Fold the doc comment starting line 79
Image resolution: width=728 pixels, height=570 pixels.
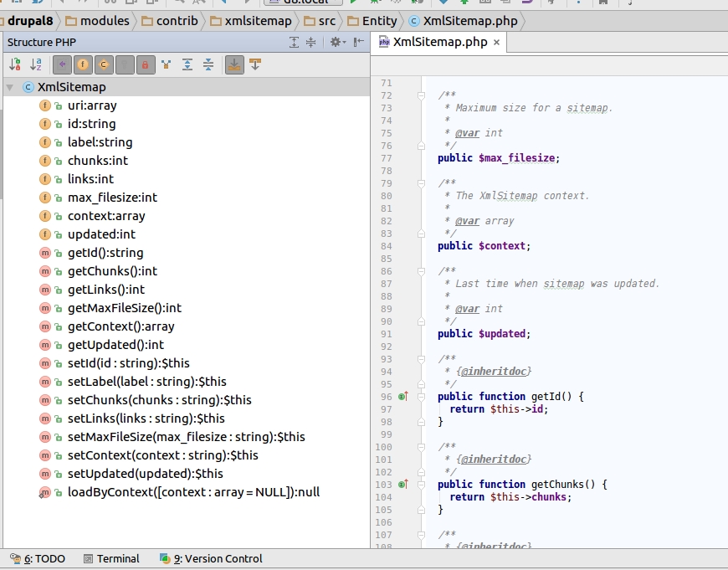click(421, 183)
